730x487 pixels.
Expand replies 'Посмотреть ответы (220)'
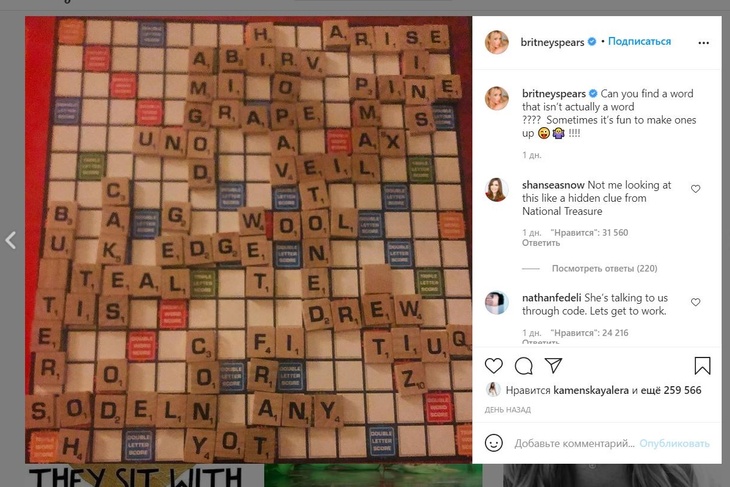tap(604, 268)
